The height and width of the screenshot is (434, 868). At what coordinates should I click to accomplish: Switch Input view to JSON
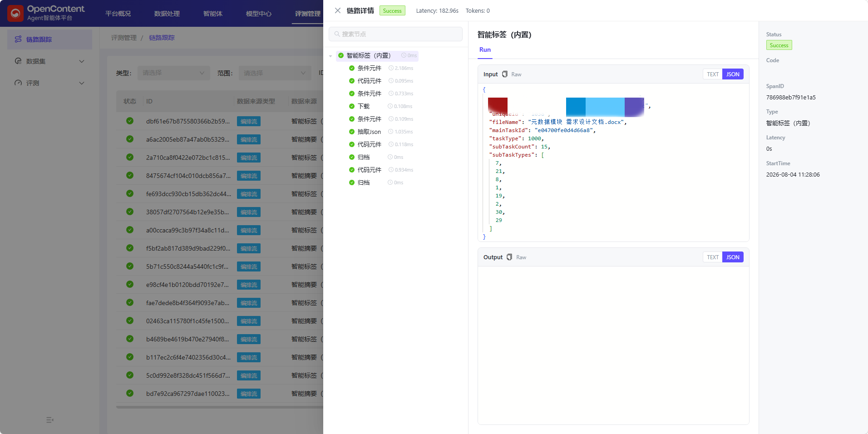[733, 74]
